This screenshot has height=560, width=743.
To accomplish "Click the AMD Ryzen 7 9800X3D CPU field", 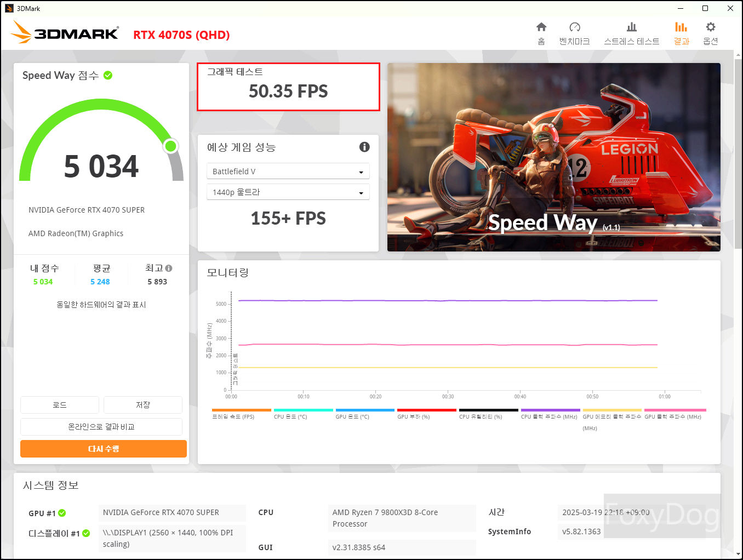I will point(402,518).
